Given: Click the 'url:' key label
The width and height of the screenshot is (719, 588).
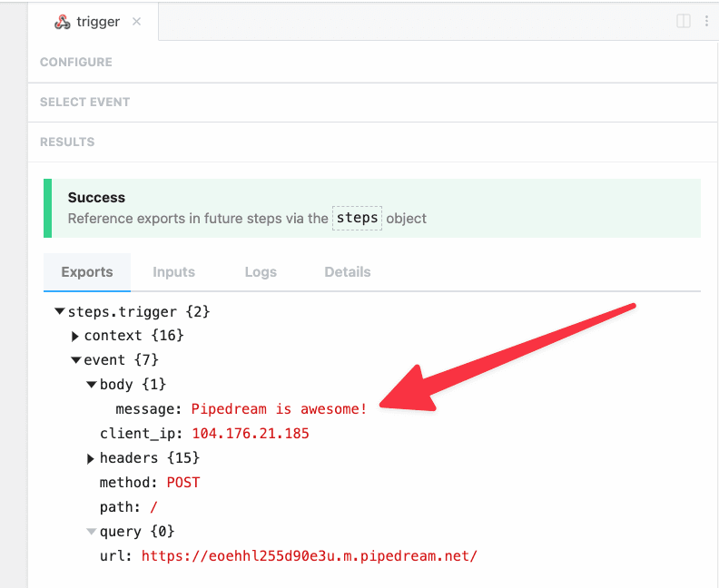Looking at the screenshot, I should coord(116,556).
